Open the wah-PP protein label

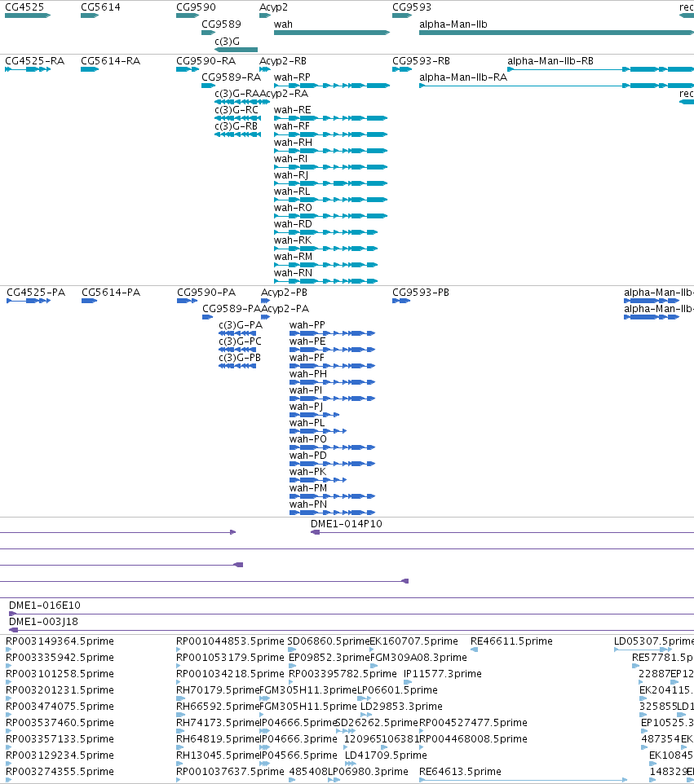(x=307, y=325)
